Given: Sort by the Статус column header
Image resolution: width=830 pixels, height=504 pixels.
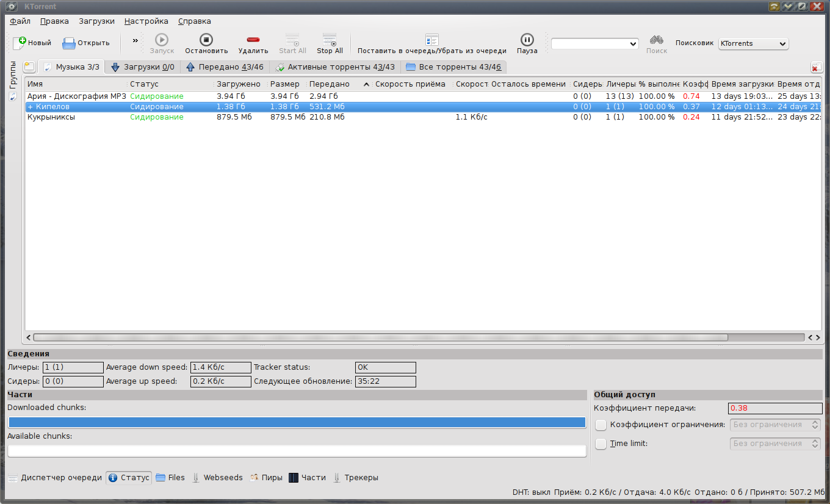Looking at the screenshot, I should click(171, 84).
